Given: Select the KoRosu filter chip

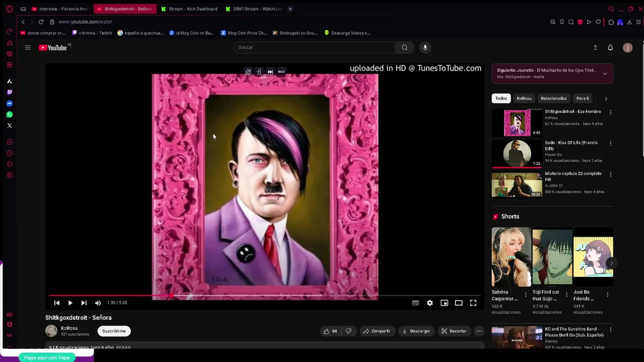Looking at the screenshot, I should (x=524, y=99).
